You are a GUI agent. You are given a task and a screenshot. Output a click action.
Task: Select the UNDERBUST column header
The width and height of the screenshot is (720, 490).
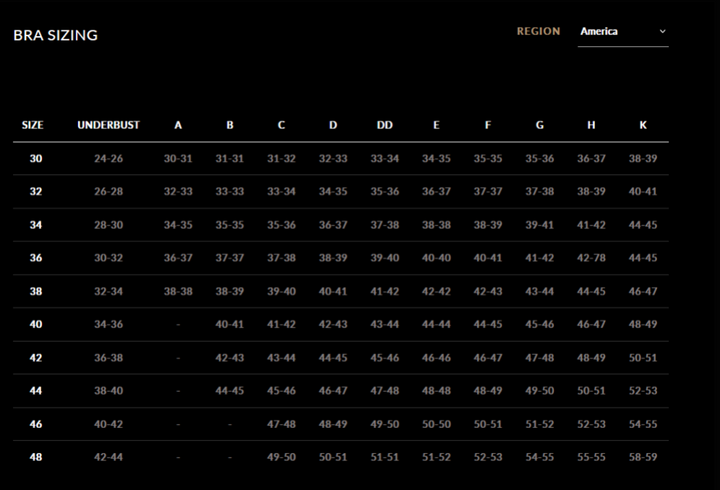(108, 126)
